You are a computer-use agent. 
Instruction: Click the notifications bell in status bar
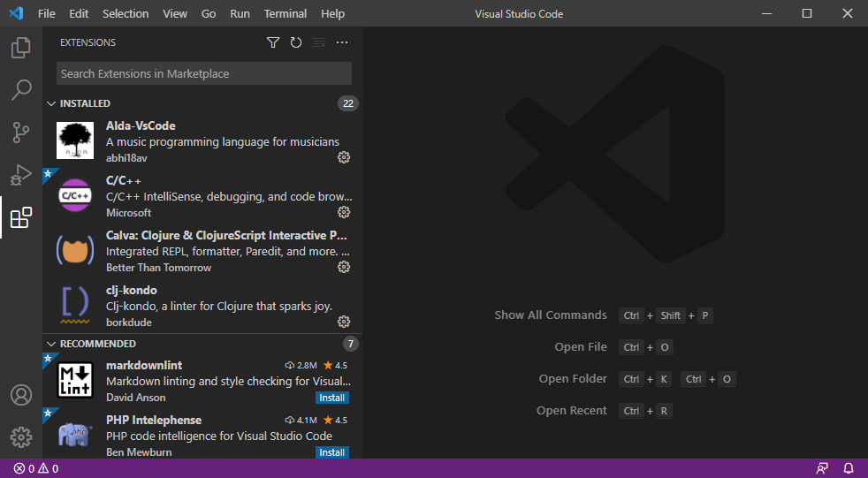[848, 468]
